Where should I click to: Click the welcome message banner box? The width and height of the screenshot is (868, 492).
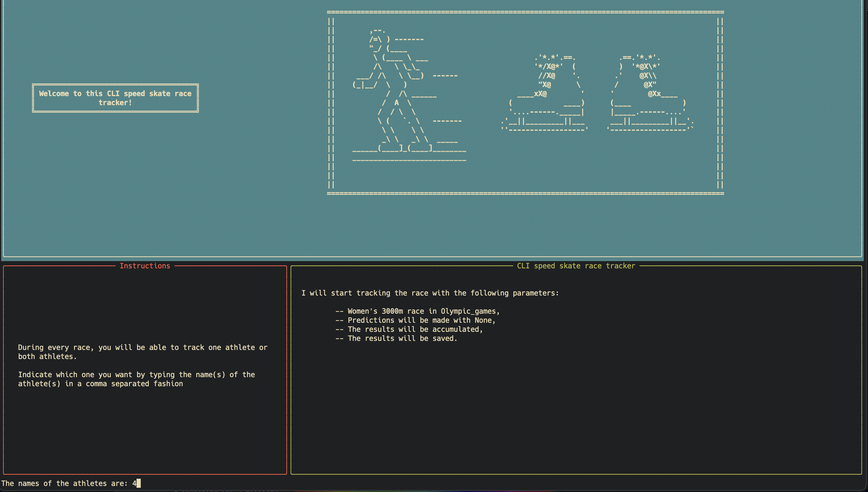point(115,98)
